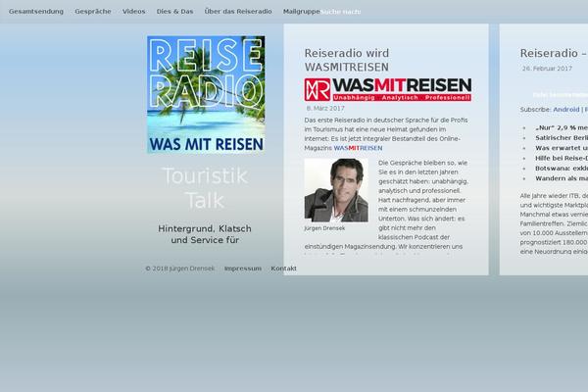The image size is (588, 392).
Task: Open Über das Reiseradio page
Action: click(238, 12)
